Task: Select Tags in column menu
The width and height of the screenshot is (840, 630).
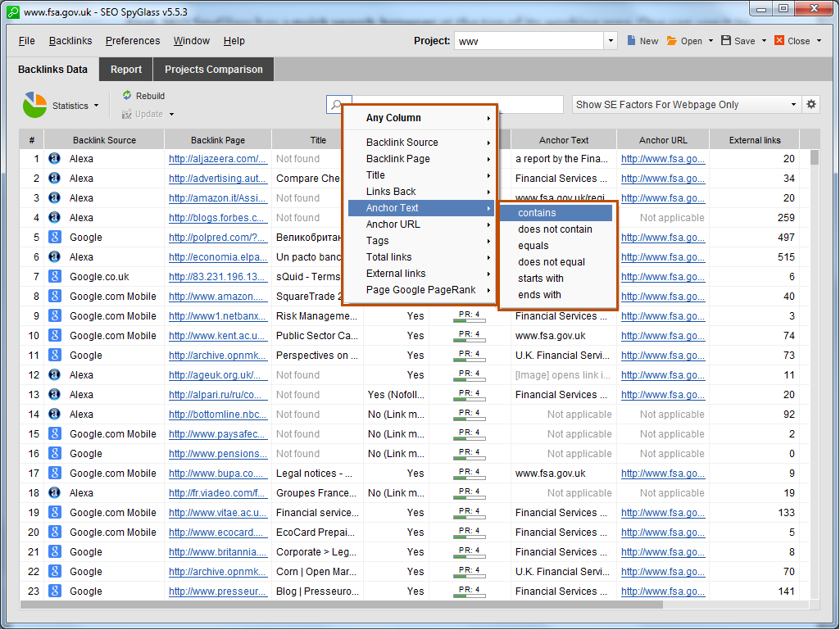Action: 420,241
